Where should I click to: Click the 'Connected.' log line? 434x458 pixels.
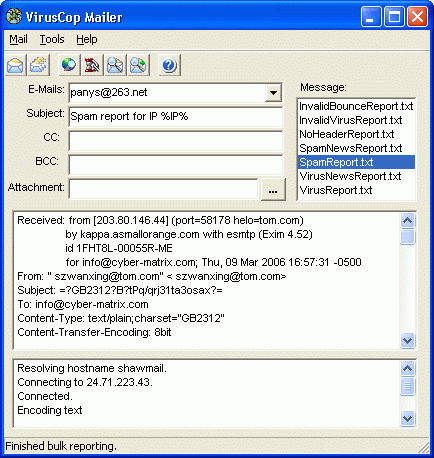coord(45,396)
